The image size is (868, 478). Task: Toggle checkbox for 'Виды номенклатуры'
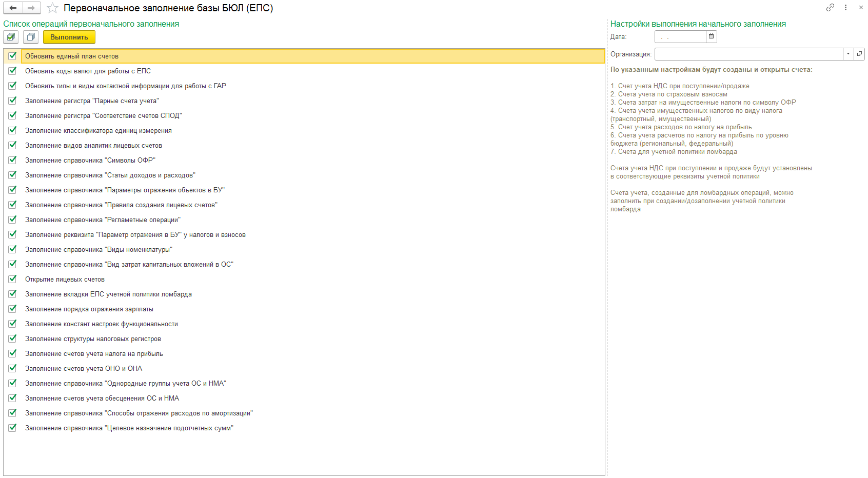(12, 249)
